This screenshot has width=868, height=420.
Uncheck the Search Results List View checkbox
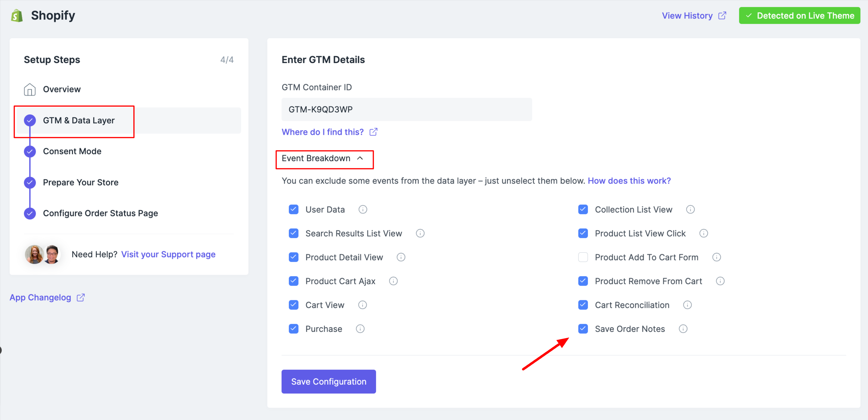(x=293, y=233)
